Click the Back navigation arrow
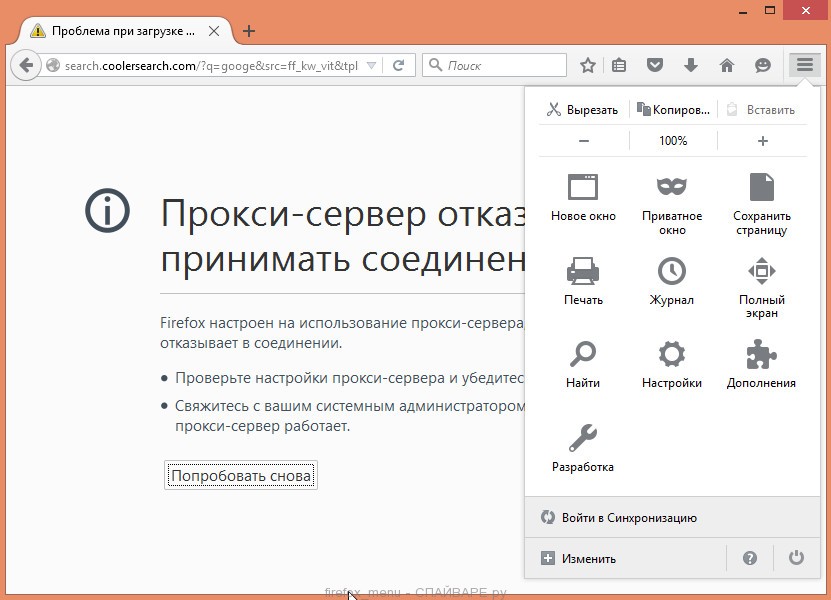This screenshot has width=831, height=600. 25,65
